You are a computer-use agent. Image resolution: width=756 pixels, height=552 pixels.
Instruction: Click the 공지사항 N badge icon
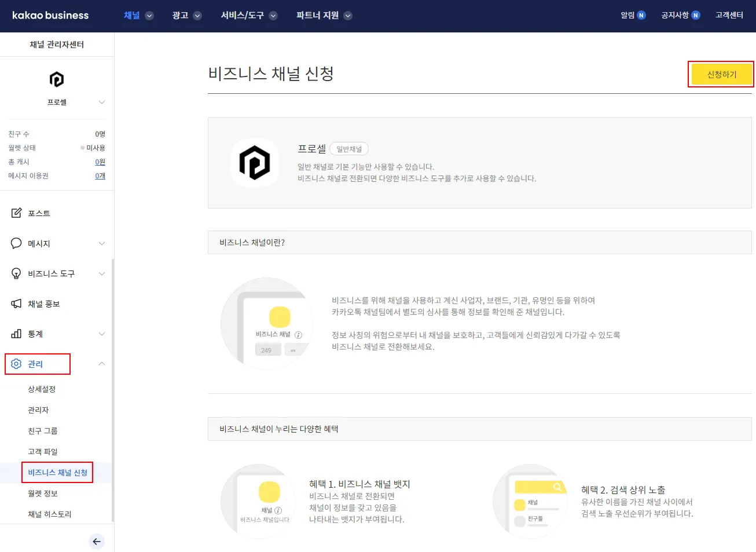[x=696, y=16]
